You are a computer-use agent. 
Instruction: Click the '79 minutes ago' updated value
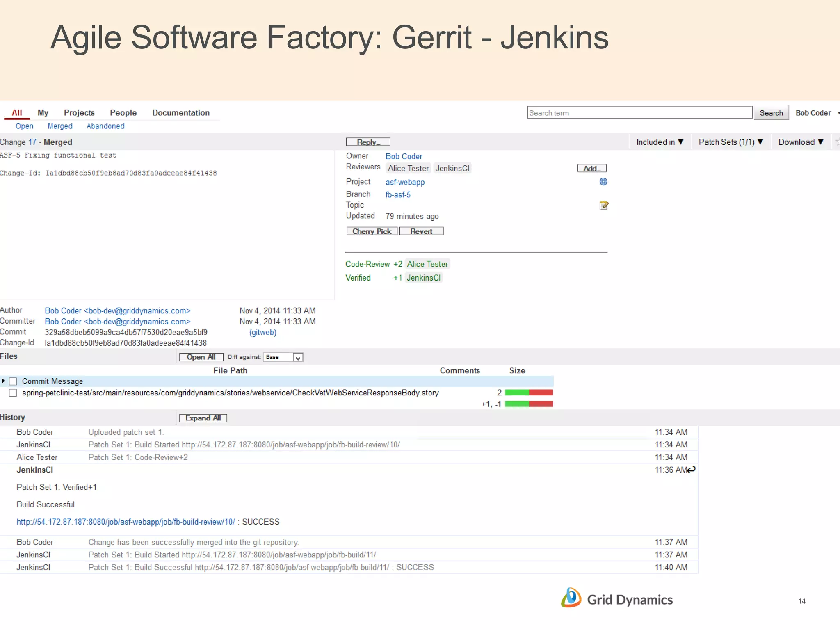tap(412, 216)
